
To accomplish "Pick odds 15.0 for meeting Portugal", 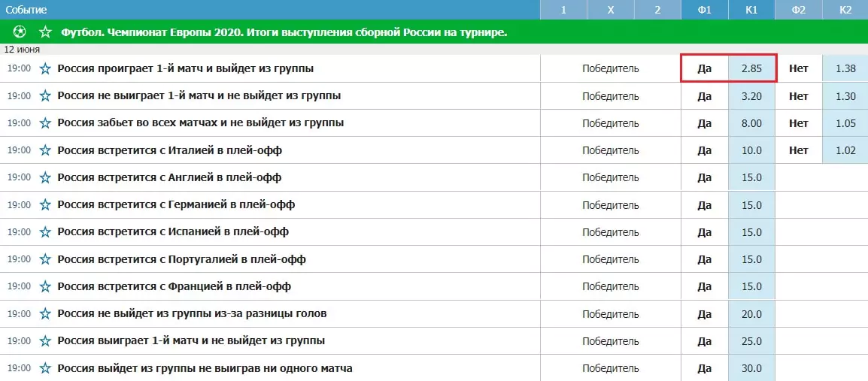I will 751,259.
